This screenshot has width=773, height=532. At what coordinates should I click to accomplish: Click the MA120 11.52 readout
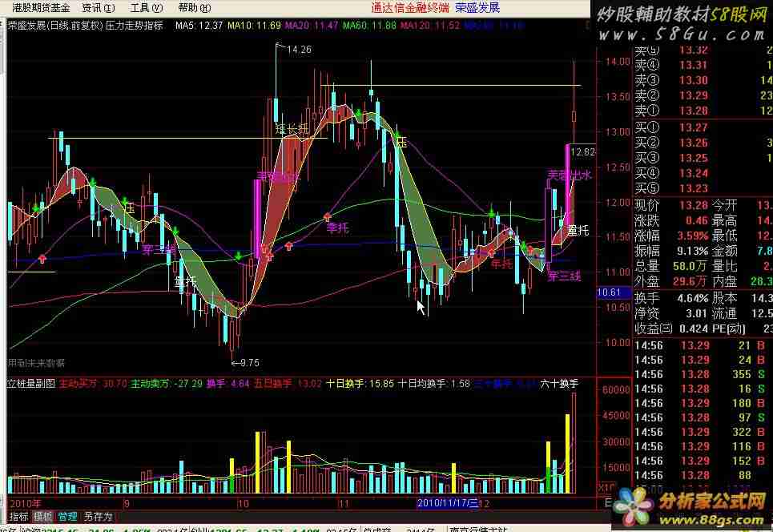(x=430, y=26)
